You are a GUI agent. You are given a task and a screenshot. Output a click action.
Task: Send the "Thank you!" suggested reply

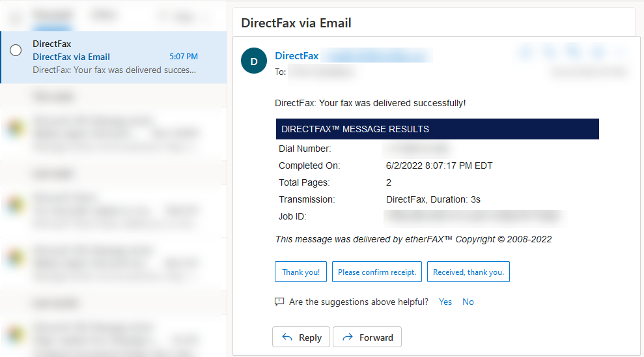point(301,272)
